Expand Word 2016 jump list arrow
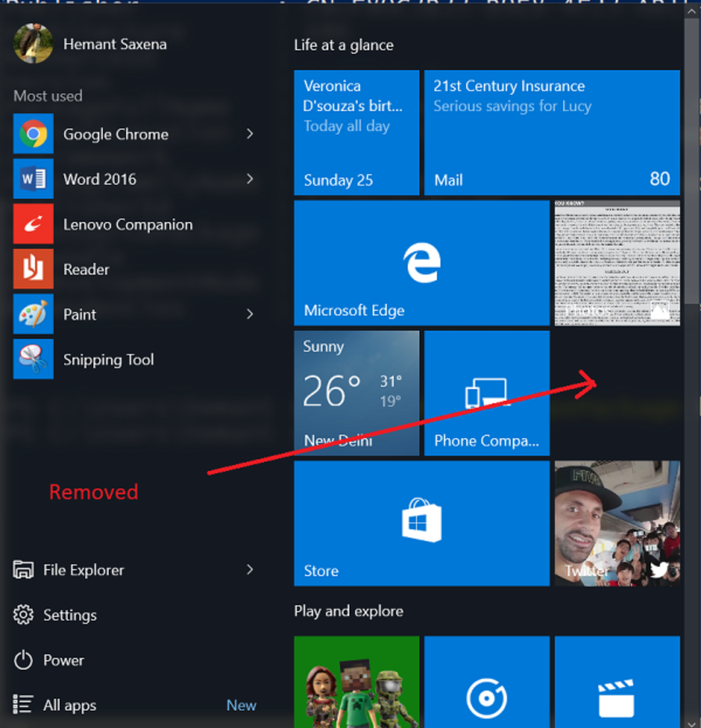 (250, 179)
